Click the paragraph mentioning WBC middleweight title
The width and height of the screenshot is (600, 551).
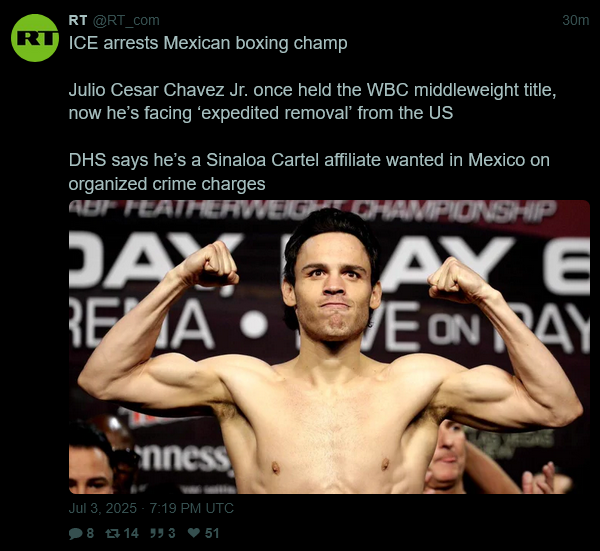pyautogui.click(x=312, y=101)
